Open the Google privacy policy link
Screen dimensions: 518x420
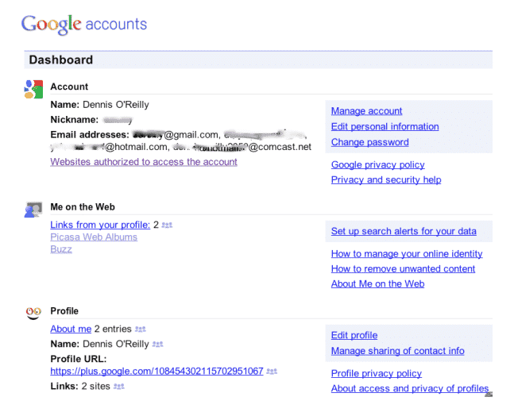coord(377,164)
